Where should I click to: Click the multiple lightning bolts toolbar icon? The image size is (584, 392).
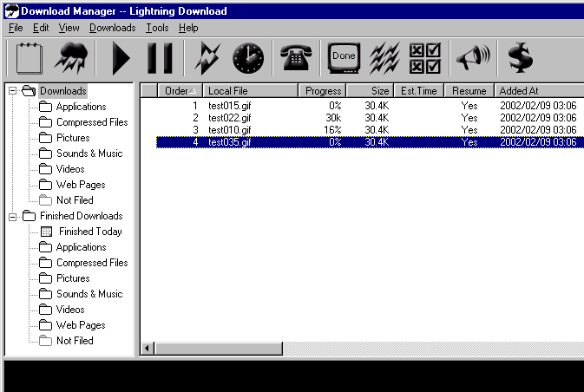[384, 58]
